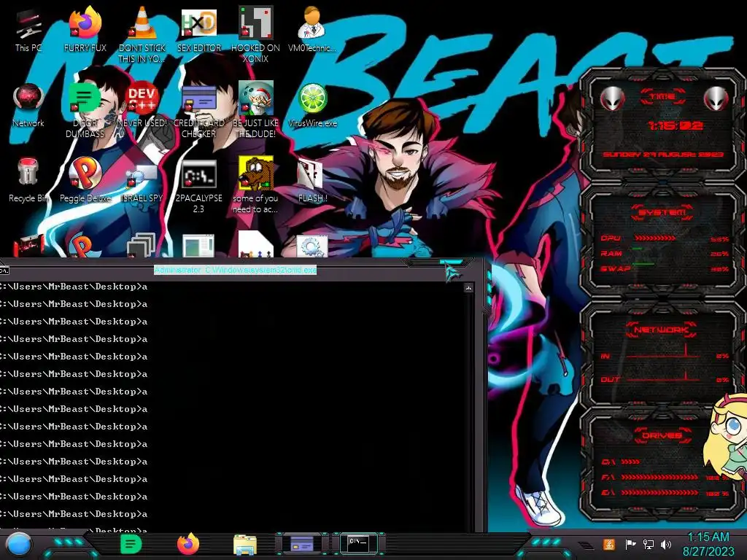The image size is (747, 560).
Task: Select the VLC cone desktop icon
Action: click(x=142, y=34)
